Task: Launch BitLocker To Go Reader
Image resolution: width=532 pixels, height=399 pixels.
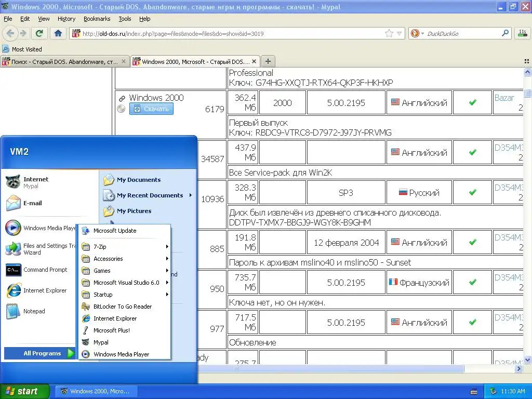Action: [x=125, y=307]
